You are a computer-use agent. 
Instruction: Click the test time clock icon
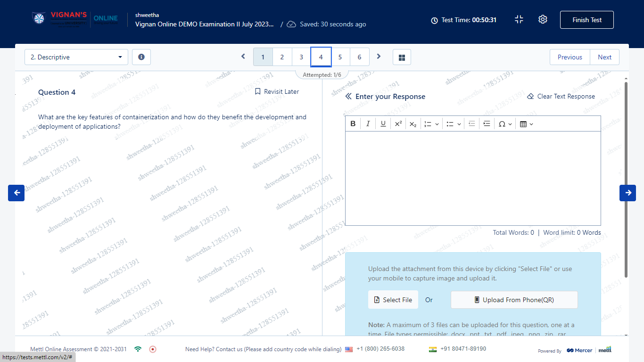(x=434, y=20)
